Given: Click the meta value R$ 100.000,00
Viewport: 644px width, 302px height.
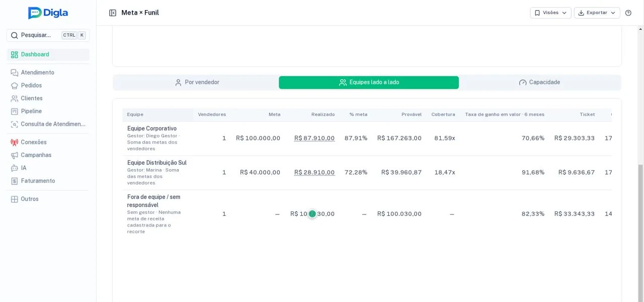Looking at the screenshot, I should click(x=258, y=138).
